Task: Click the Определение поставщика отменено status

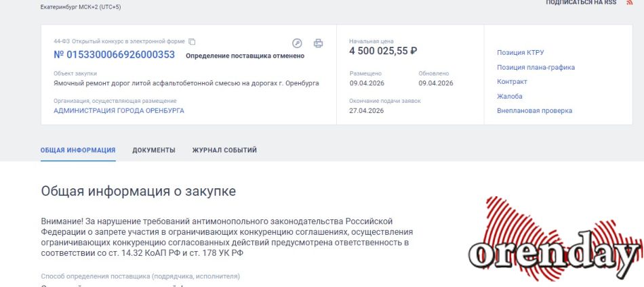Action: tap(245, 56)
